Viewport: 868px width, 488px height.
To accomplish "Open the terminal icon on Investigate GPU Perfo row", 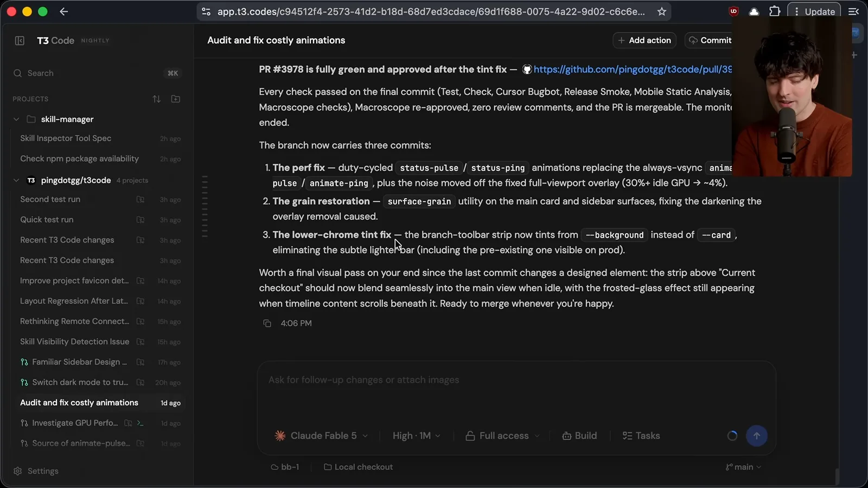I will (141, 423).
